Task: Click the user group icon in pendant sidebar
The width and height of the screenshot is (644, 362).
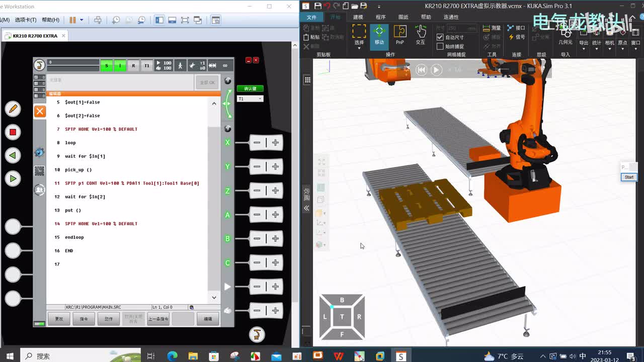Action: pos(39,190)
